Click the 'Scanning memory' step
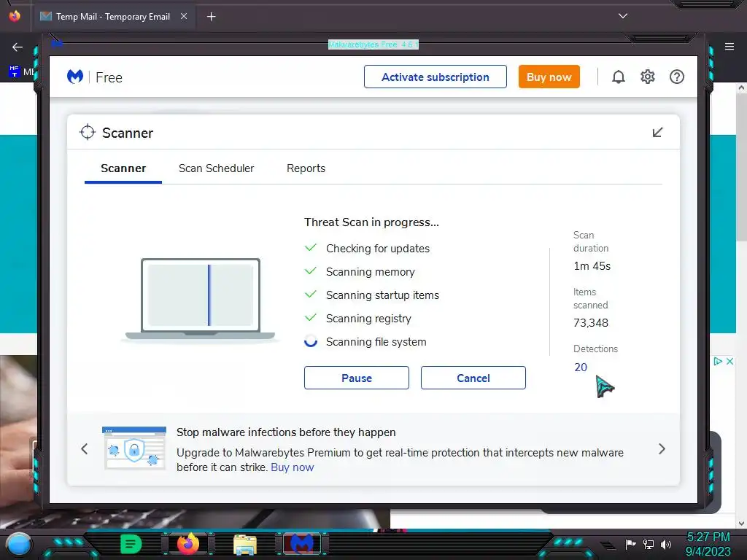The width and height of the screenshot is (747, 560). tap(370, 272)
